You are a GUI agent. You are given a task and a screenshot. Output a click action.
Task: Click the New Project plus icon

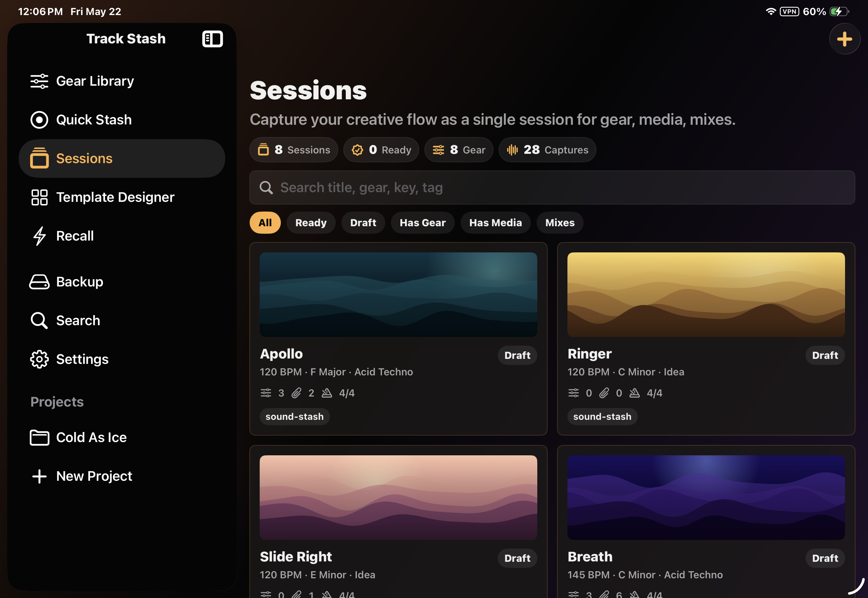point(39,476)
